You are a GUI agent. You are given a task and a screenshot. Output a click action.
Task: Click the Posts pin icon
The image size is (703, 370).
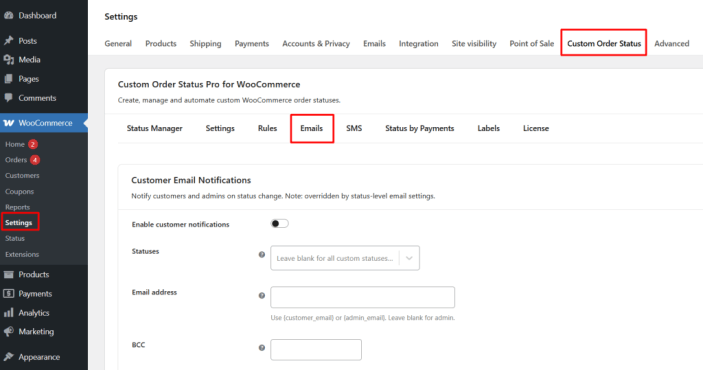[9, 41]
